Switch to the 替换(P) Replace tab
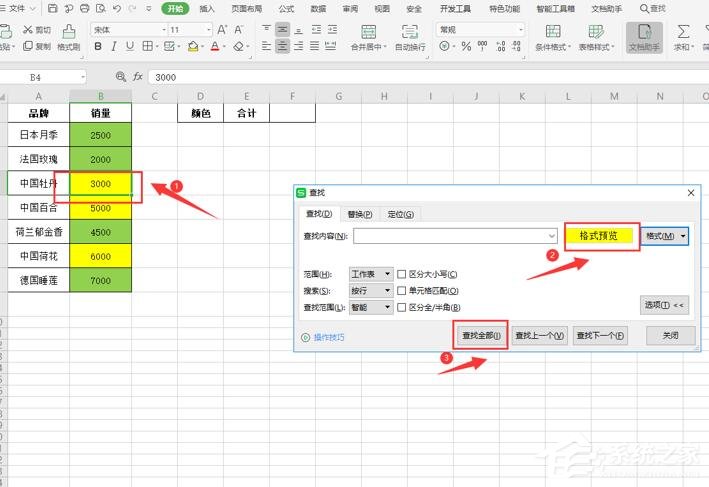The image size is (709, 487). point(359,214)
